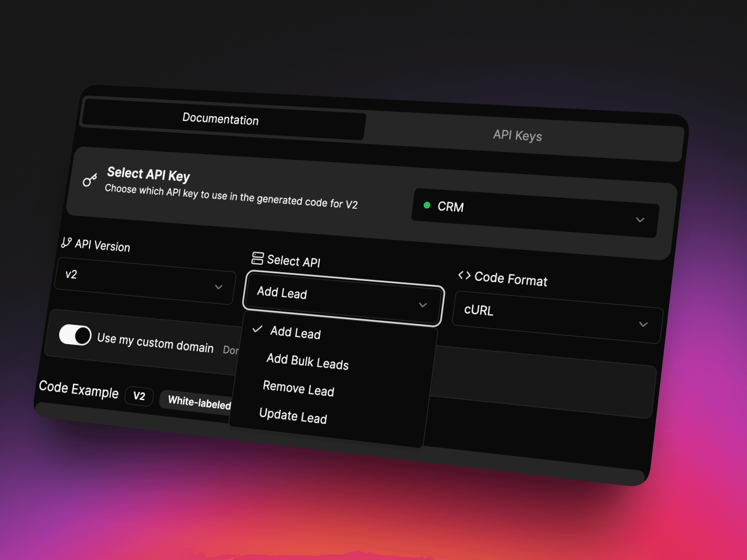
Task: Open the CRM API key dropdown
Action: click(x=535, y=213)
